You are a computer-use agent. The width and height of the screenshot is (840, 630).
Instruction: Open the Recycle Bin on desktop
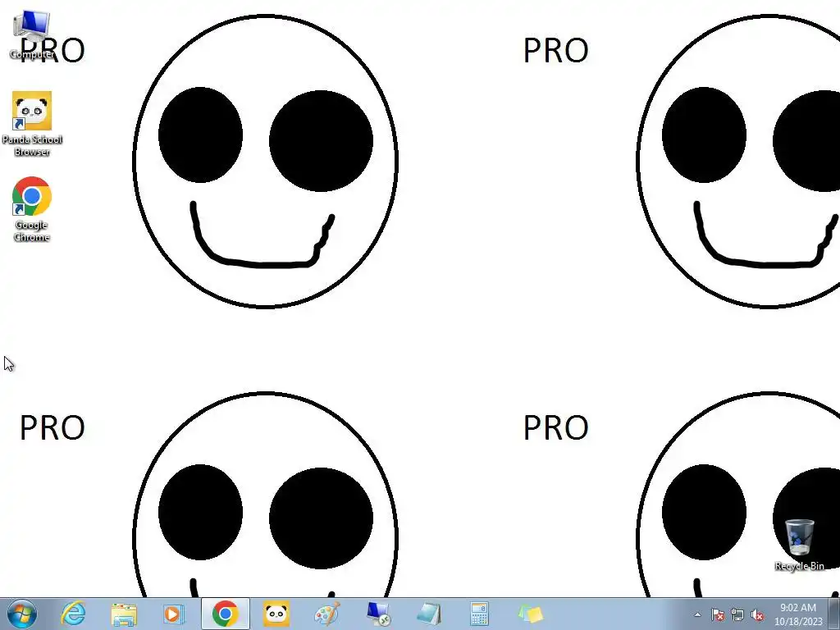799,545
